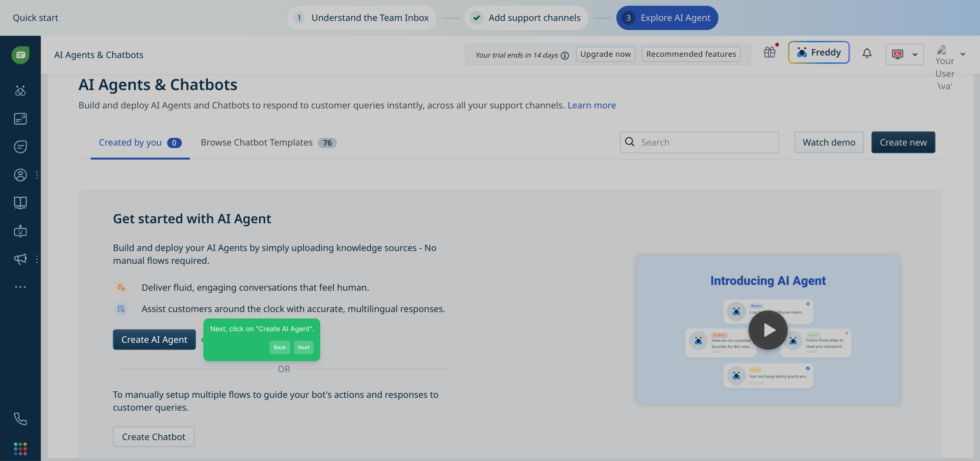Click the Create AI Agent button

(154, 340)
